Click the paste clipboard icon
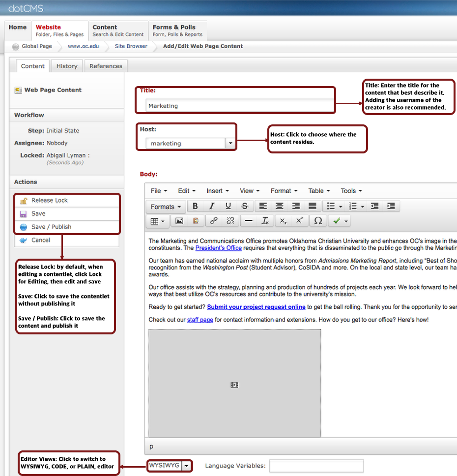457x476 pixels. pos(196,221)
